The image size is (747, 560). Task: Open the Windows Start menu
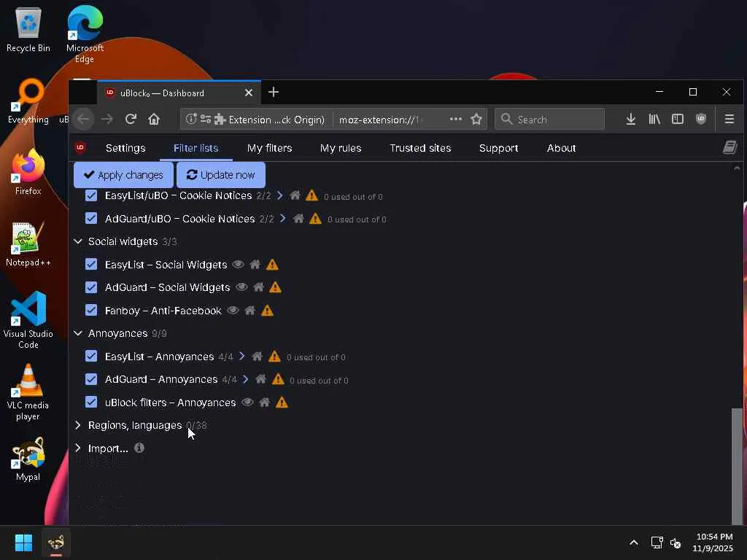coord(23,542)
